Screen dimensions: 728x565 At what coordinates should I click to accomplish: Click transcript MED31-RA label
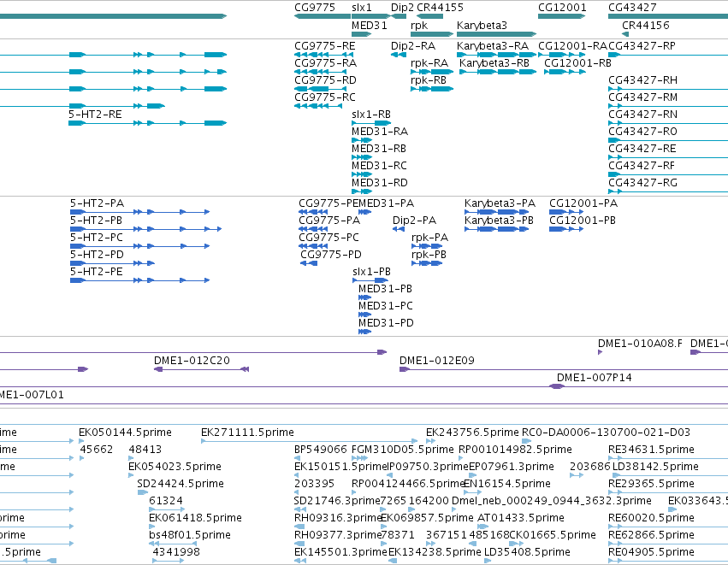(379, 132)
